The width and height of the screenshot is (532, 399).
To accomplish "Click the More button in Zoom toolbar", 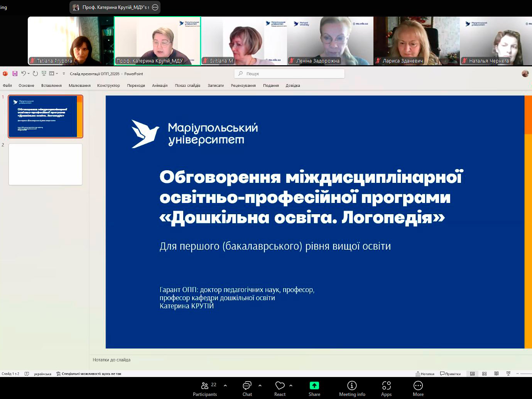I will point(418,389).
